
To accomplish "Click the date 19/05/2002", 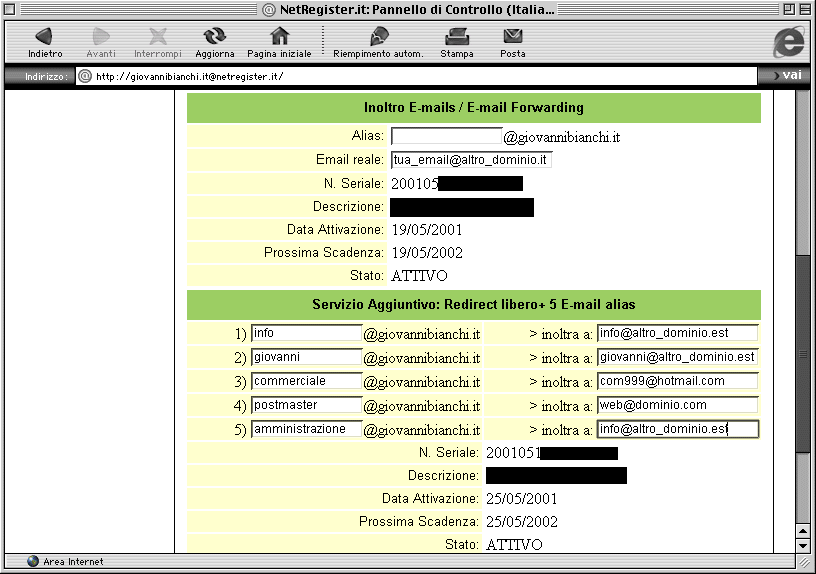I will [427, 253].
